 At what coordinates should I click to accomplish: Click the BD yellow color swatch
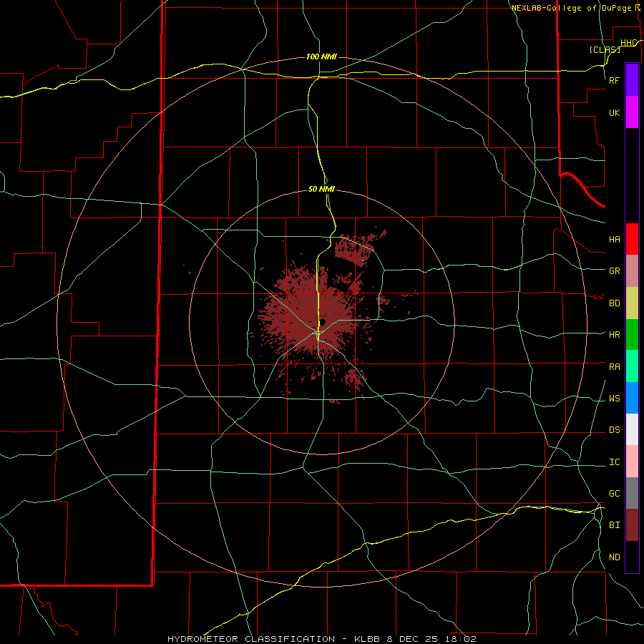(x=632, y=303)
